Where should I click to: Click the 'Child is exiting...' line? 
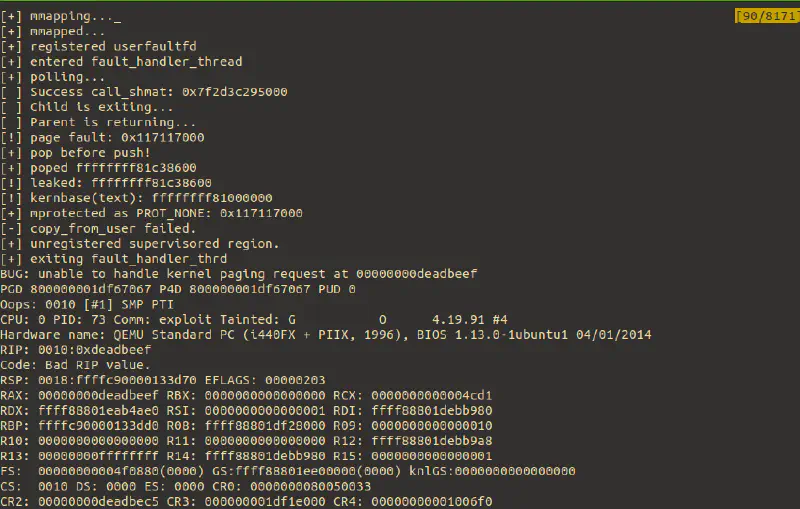point(87,107)
